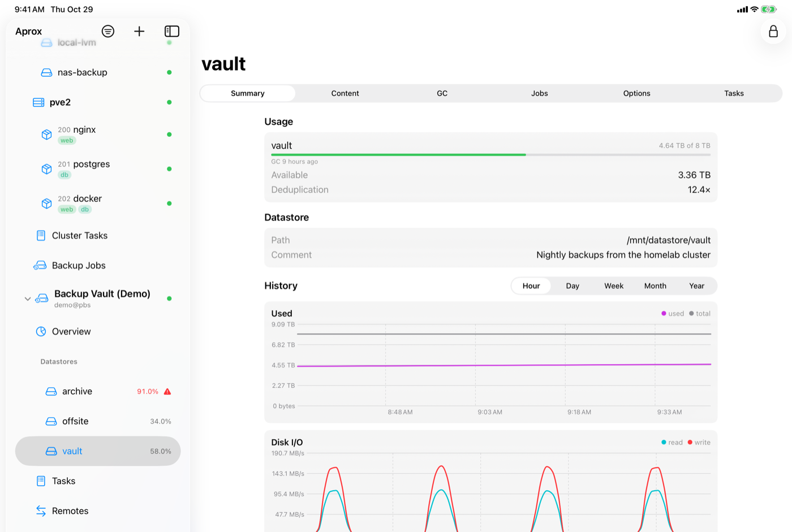Click the Aprox title
The image size is (792, 532).
tap(29, 32)
